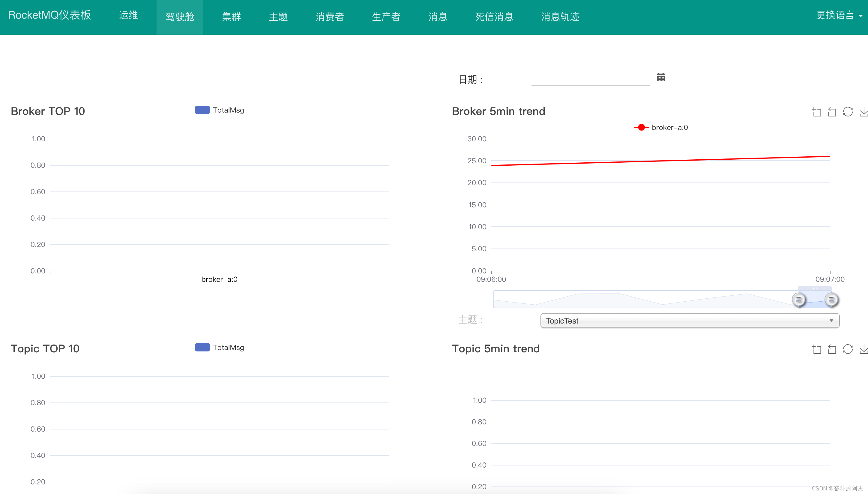Open the 消息轨迹 tab

560,17
